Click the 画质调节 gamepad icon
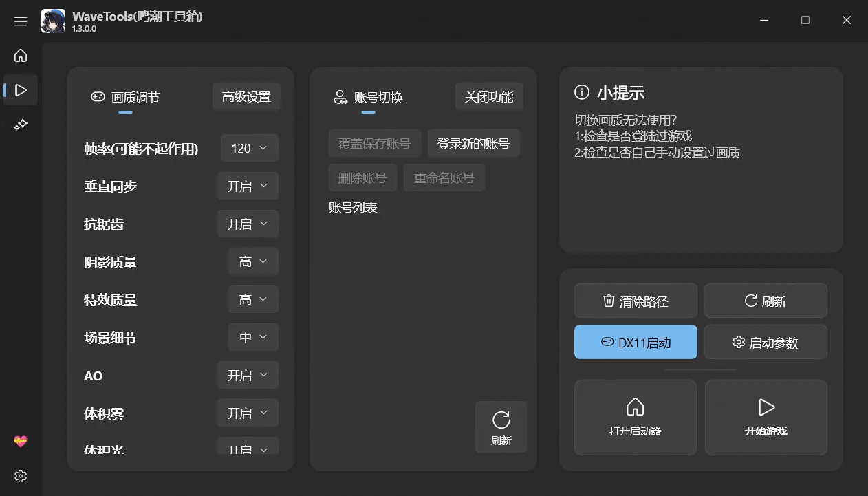Viewport: 868px width, 496px height. [98, 97]
